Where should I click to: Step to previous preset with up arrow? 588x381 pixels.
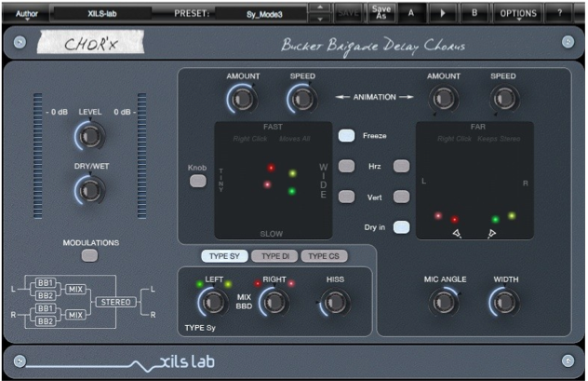(x=320, y=7)
